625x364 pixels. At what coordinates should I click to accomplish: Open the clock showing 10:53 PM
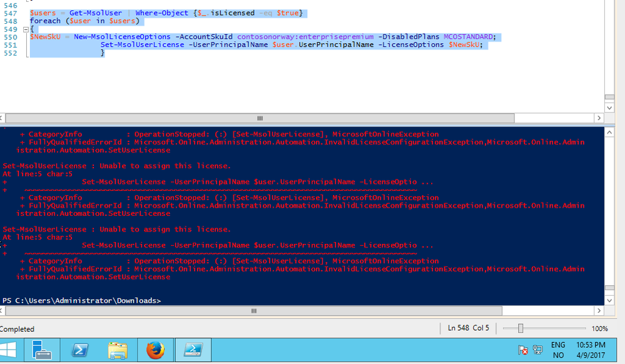[x=591, y=350]
